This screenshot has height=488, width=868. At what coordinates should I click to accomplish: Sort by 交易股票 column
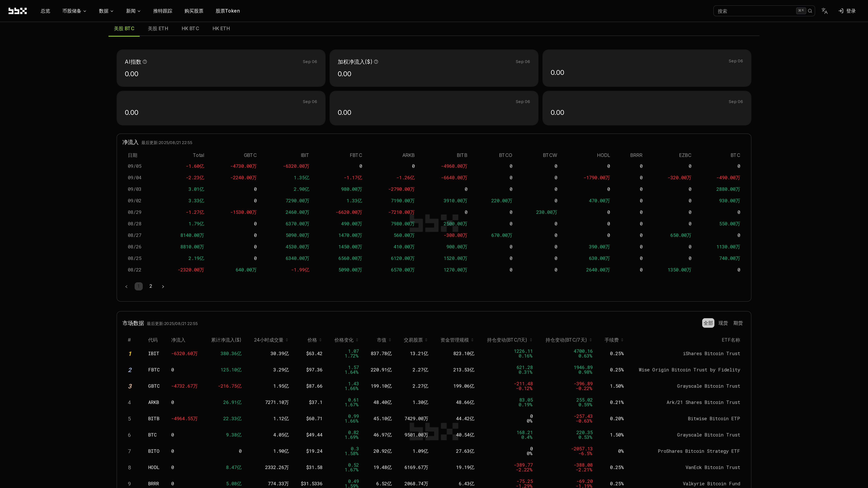[x=426, y=340]
